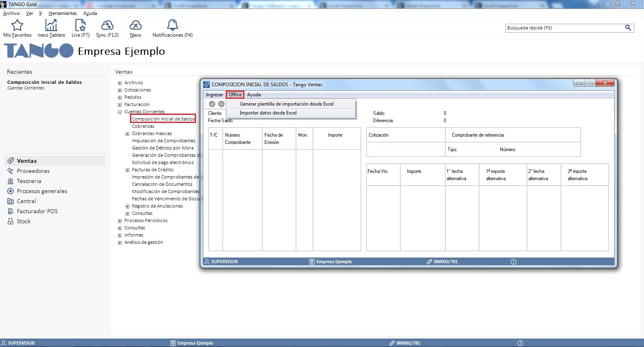
Task: Focus the Búsqueda rápida search field
Action: [x=563, y=28]
